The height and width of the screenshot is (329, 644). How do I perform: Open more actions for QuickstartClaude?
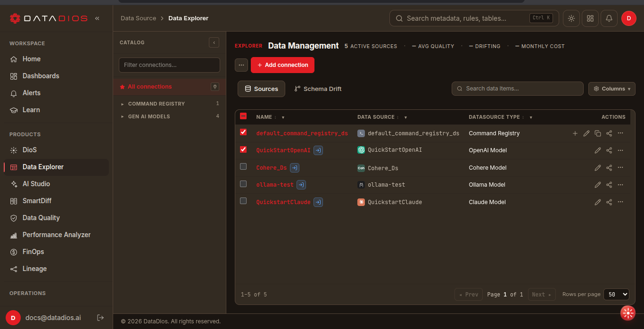click(620, 202)
